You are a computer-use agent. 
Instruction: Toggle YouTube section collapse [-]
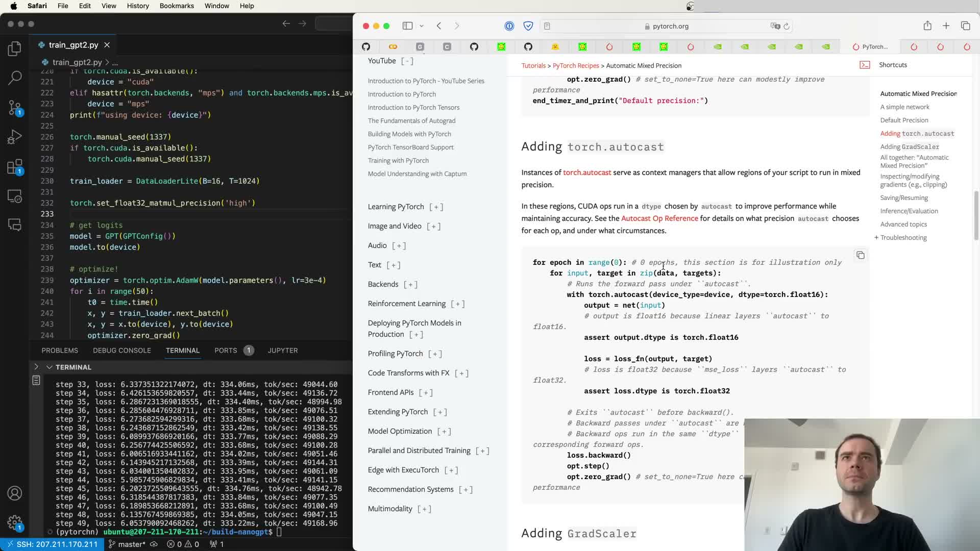tap(407, 61)
